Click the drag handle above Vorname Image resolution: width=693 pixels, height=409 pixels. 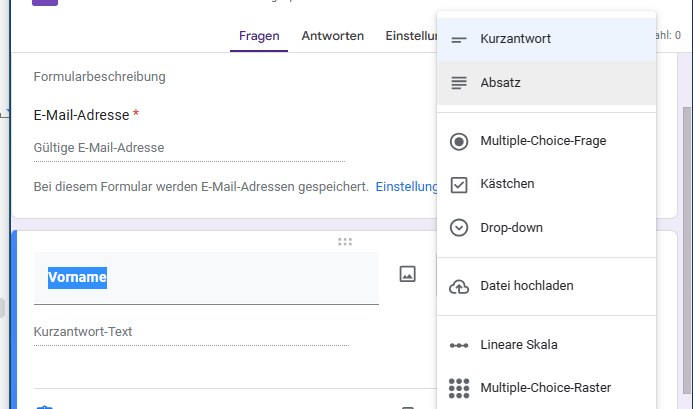[345, 241]
